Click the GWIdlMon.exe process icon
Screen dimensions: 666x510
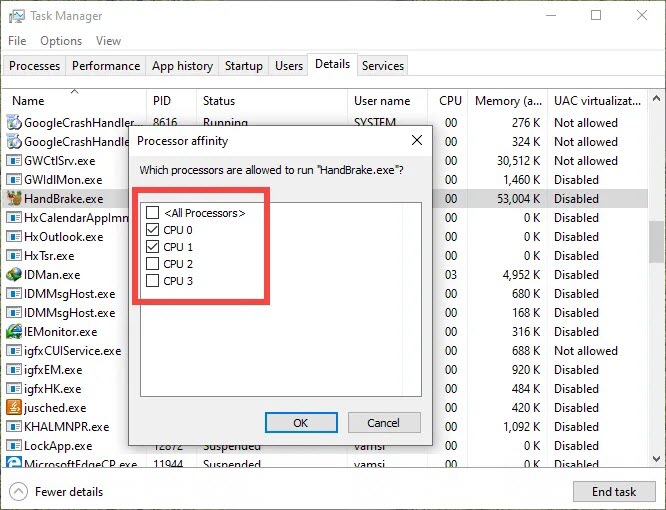tap(14, 180)
